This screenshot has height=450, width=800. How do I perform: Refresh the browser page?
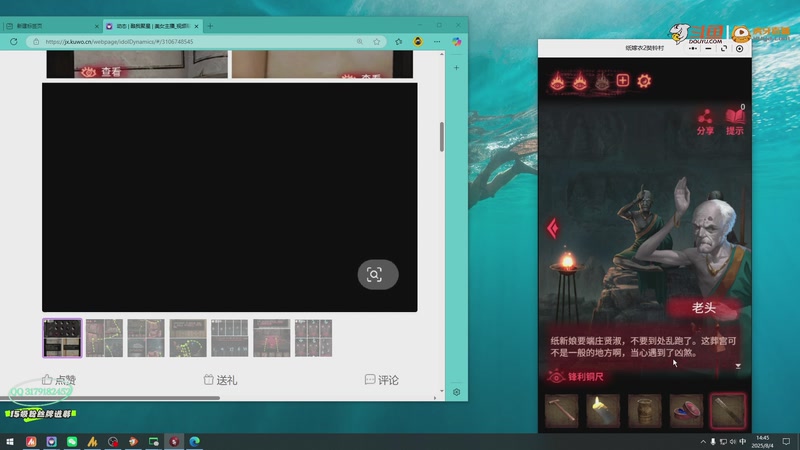pyautogui.click(x=14, y=41)
